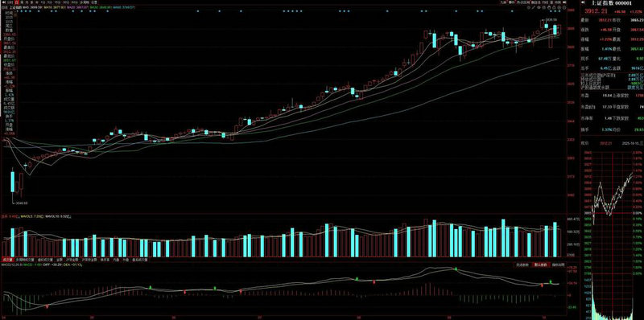This screenshot has width=644, height=320.
Task: Open 设置 in the period toolbar
Action: pos(94,2)
